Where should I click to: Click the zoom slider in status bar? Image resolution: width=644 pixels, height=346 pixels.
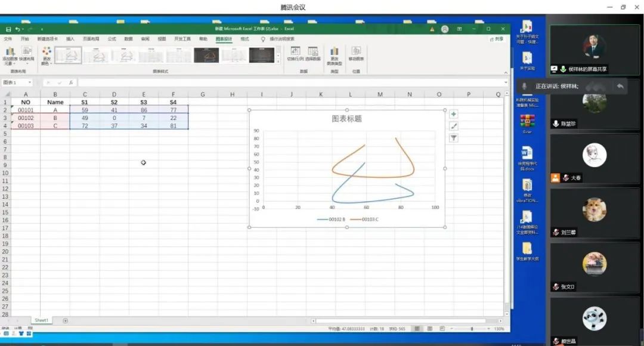(x=471, y=329)
